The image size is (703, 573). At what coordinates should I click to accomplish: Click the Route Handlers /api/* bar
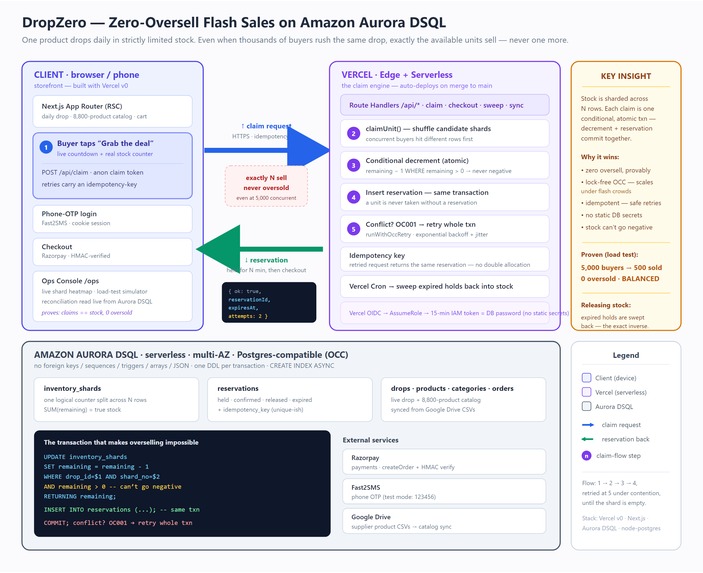(445, 105)
